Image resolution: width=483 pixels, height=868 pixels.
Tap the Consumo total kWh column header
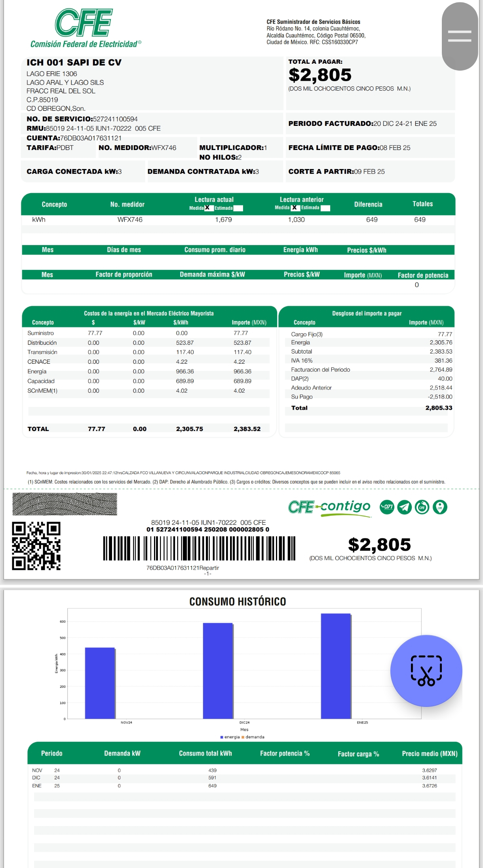[x=205, y=753]
